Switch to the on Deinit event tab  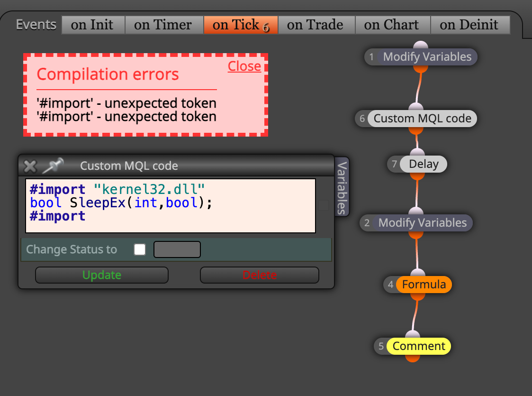click(470, 25)
